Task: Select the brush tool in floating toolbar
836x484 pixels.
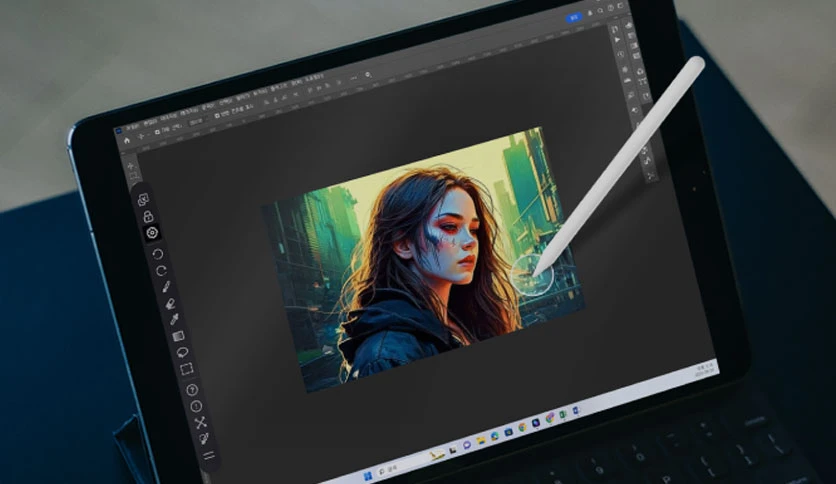Action: pos(166,287)
